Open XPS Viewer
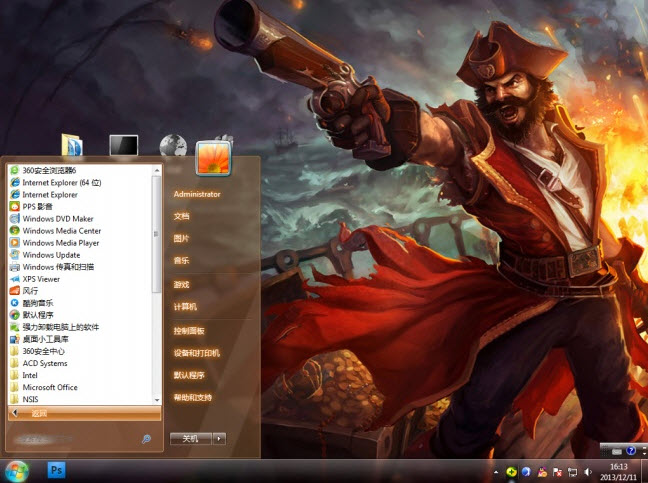This screenshot has height=483, width=648. click(x=41, y=279)
